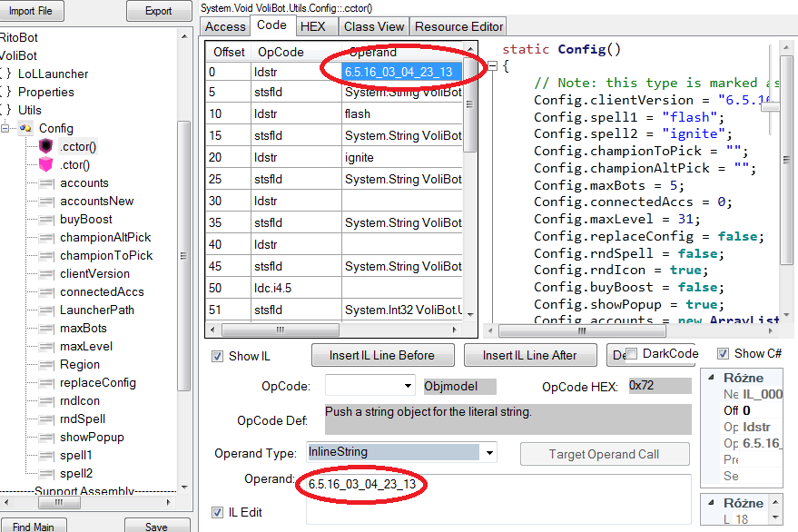Open the OpCode combo box dropdown
The width and height of the screenshot is (798, 532).
click(408, 386)
